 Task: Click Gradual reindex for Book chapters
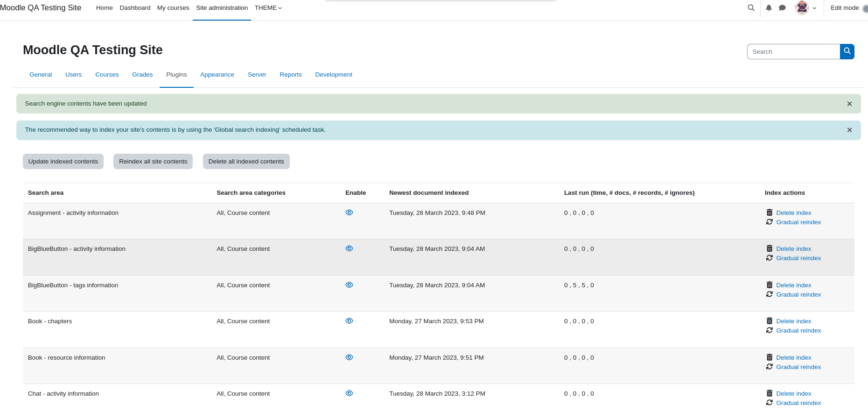coord(798,331)
